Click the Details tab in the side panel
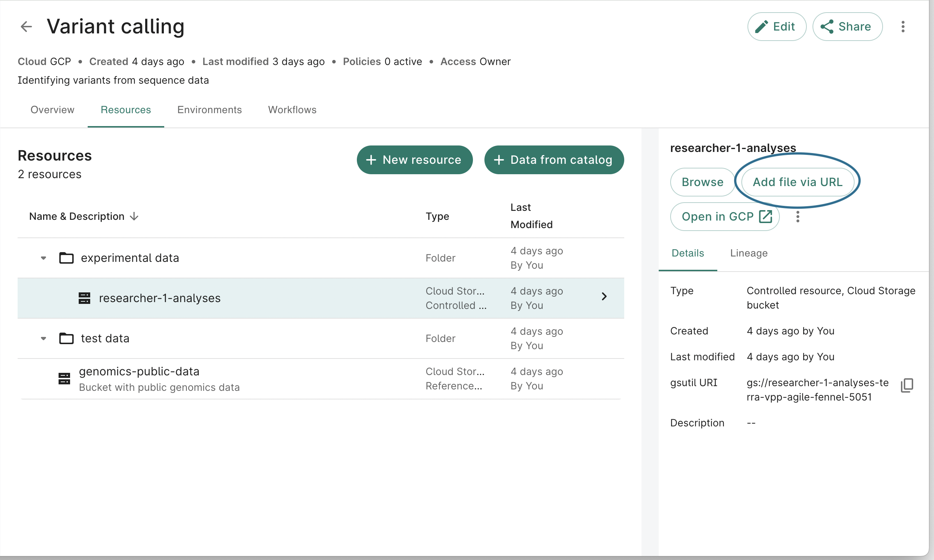This screenshot has width=934, height=560. point(687,253)
